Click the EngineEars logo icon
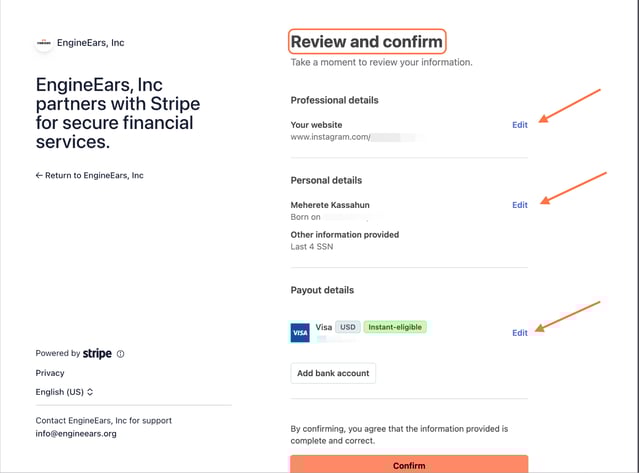The height and width of the screenshot is (473, 639). (x=44, y=43)
